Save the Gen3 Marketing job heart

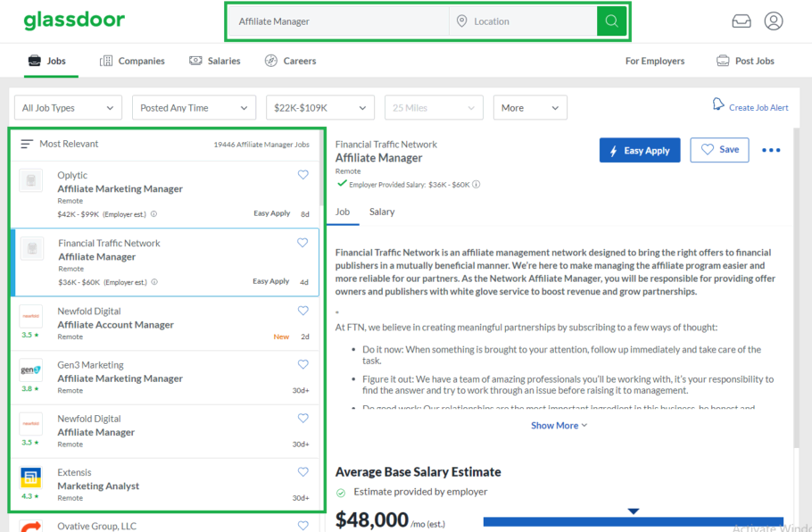click(x=303, y=364)
